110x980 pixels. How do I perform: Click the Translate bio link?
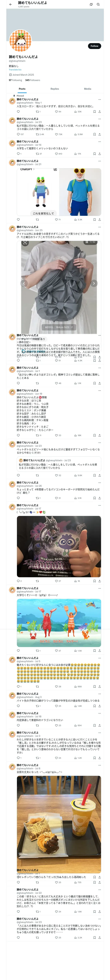pos(15,70)
